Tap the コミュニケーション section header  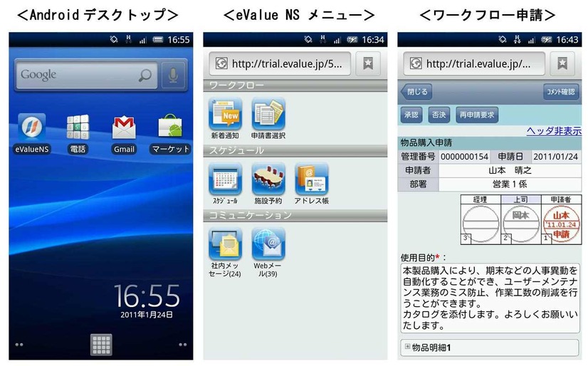coord(295,215)
